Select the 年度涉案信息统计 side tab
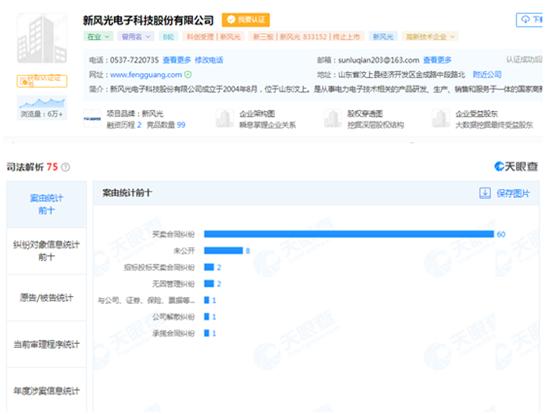 pyautogui.click(x=47, y=391)
